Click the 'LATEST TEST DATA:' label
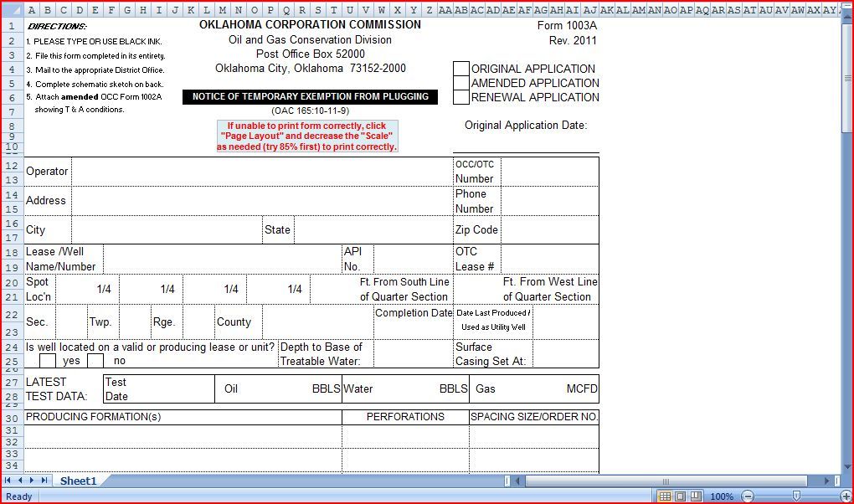The image size is (854, 504). click(57, 389)
